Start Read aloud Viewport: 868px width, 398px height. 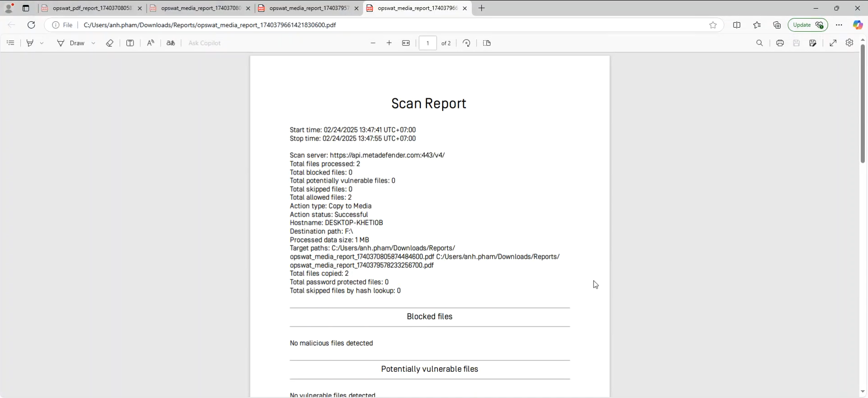150,43
